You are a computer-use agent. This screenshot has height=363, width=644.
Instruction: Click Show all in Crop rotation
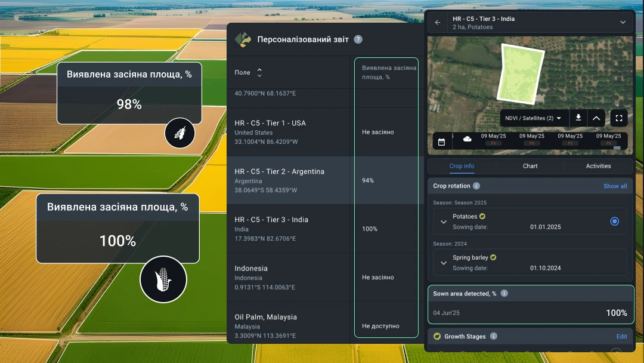615,186
